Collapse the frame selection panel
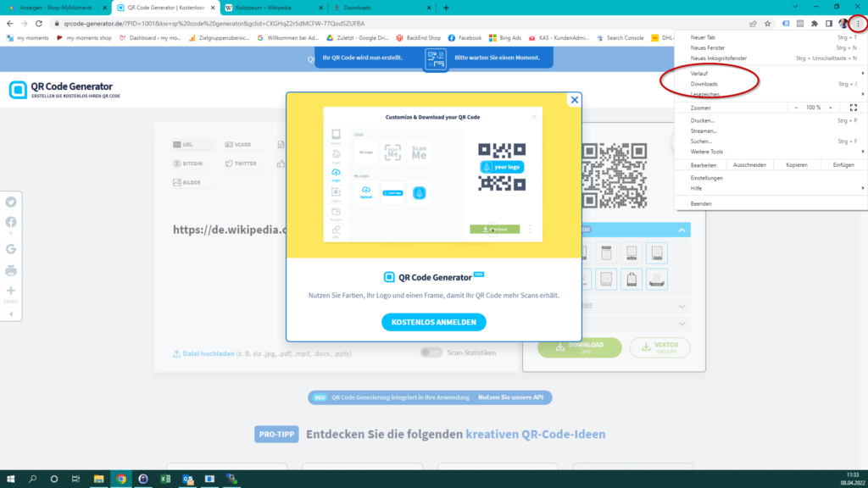The height and width of the screenshot is (488, 868). click(682, 230)
